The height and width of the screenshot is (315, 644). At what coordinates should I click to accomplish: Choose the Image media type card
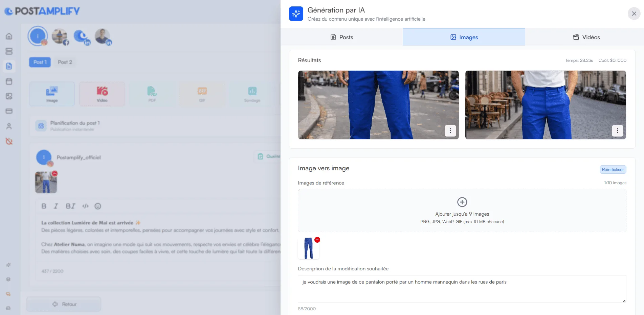pyautogui.click(x=52, y=94)
